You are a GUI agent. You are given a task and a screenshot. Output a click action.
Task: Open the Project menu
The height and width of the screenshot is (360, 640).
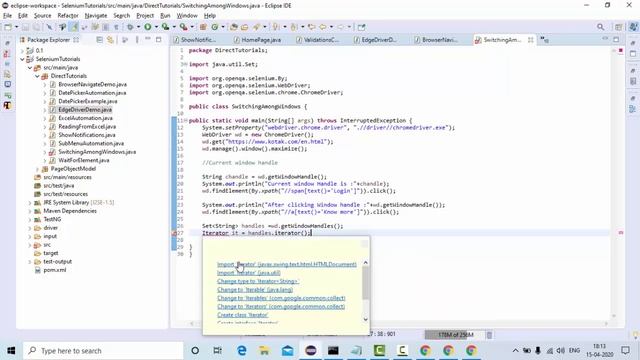pos(145,16)
